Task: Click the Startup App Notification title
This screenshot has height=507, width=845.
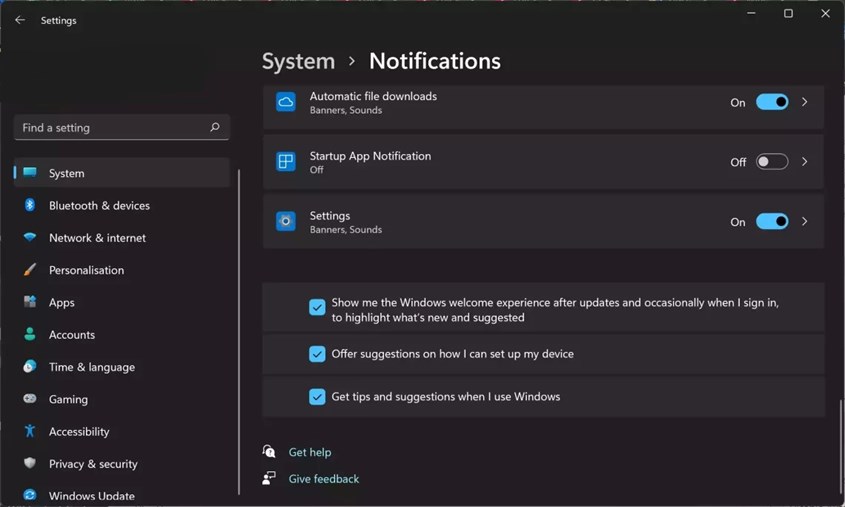Action: click(370, 156)
